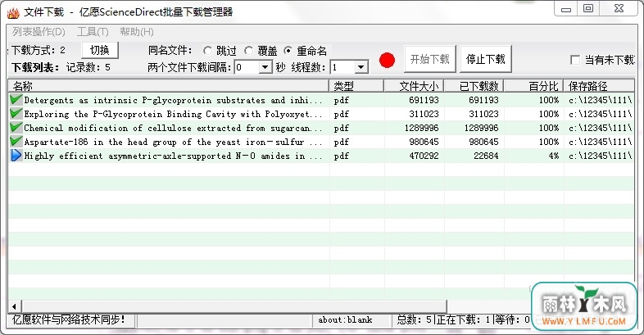644x335 pixels.
Task: Click the 下载方式: 2 label
Action: pyautogui.click(x=39, y=50)
